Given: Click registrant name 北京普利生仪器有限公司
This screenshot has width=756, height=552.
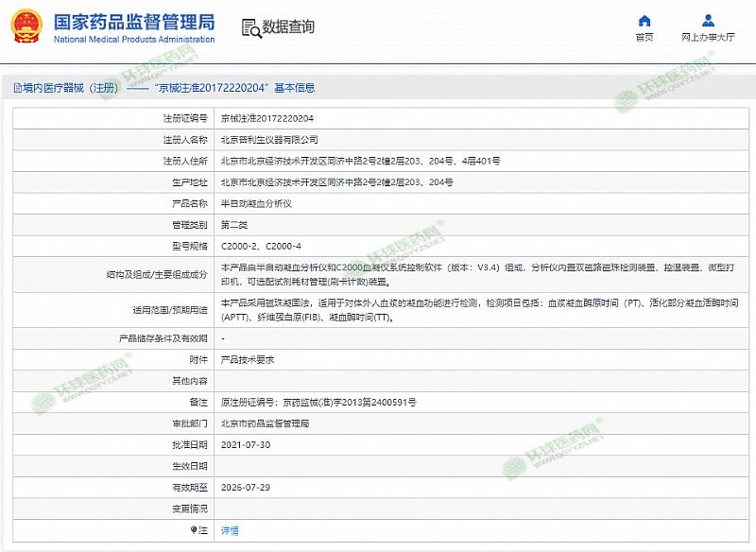Looking at the screenshot, I should (263, 139).
